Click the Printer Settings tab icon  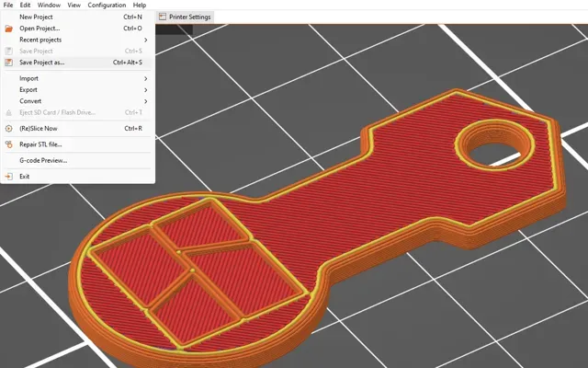[163, 17]
